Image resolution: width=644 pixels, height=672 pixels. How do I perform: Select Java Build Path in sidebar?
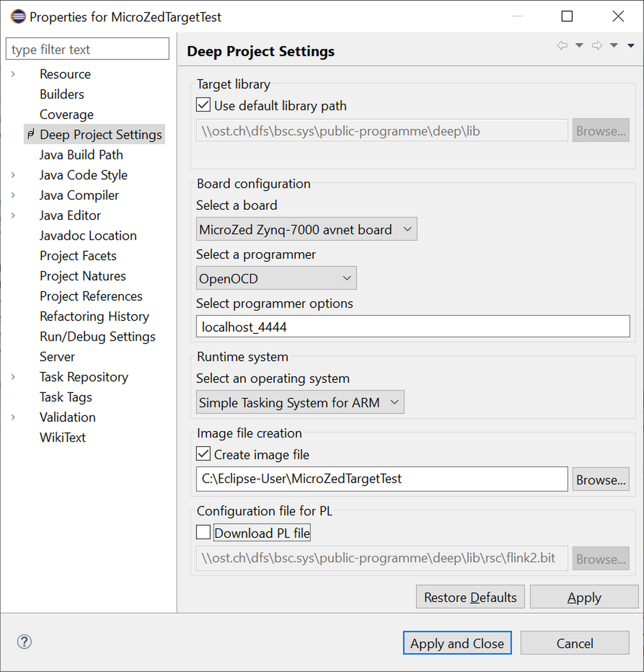81,155
